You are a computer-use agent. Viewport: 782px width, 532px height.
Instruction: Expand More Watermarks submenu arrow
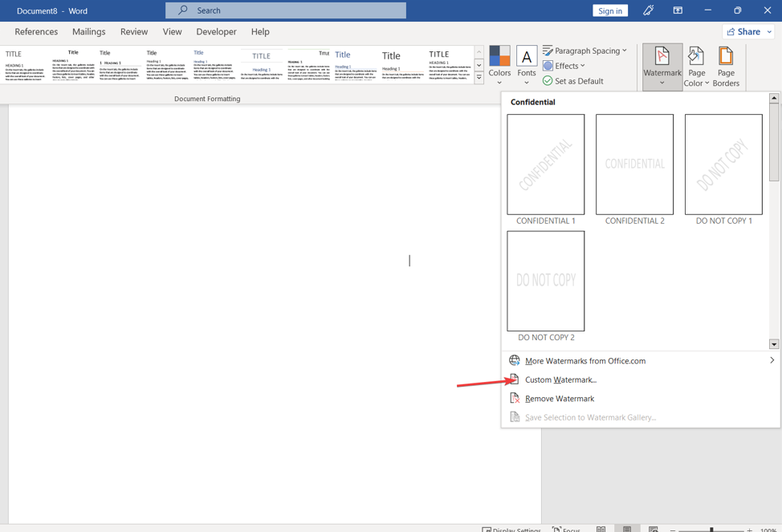(772, 360)
